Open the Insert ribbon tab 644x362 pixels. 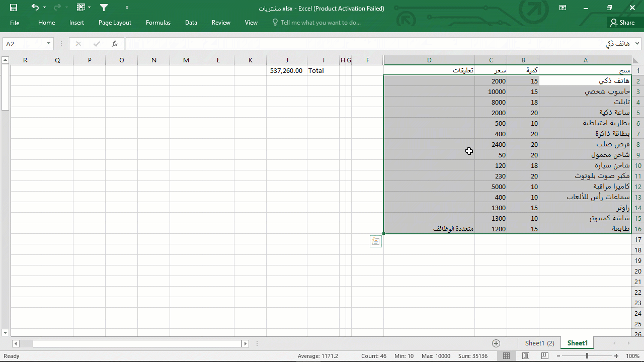pyautogui.click(x=76, y=23)
